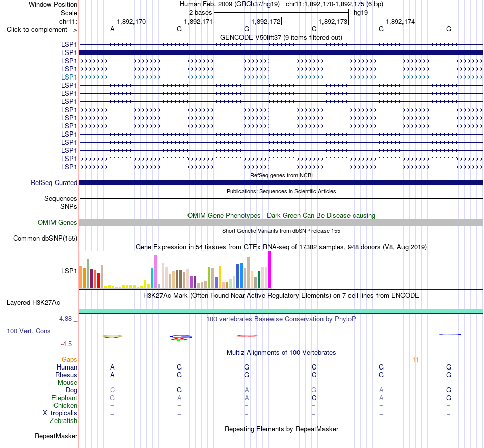Click the H3K27Ac Mark track title
The width and height of the screenshot is (484, 448).
281,295
